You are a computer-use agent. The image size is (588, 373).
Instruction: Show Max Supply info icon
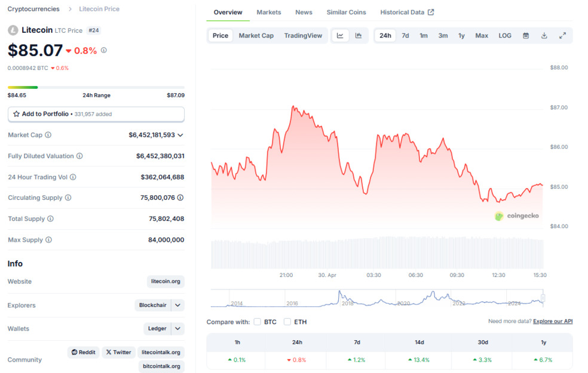click(49, 240)
